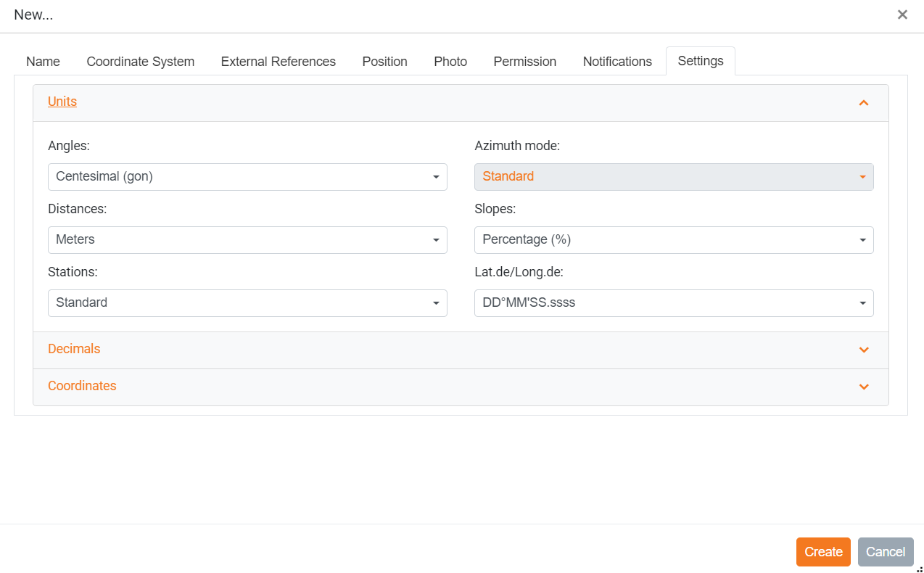The width and height of the screenshot is (924, 573).
Task: Switch to the Coordinate System tab
Action: [140, 62]
